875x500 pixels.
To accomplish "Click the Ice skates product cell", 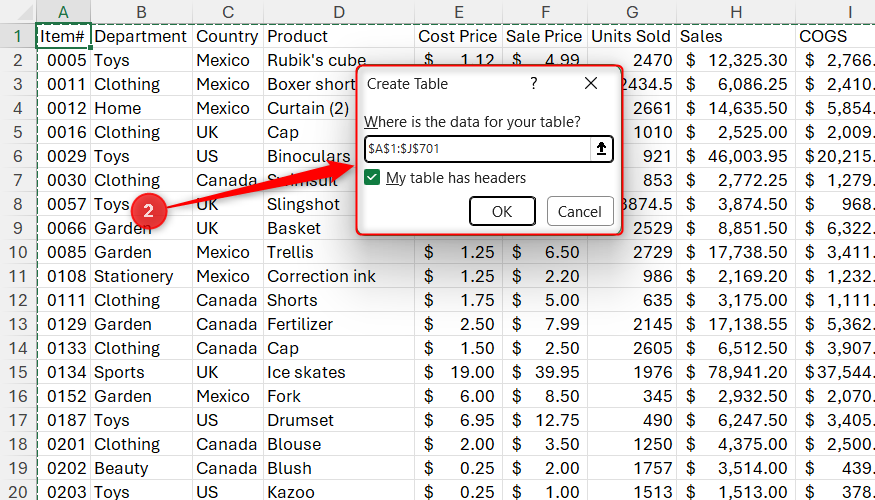I will [339, 372].
